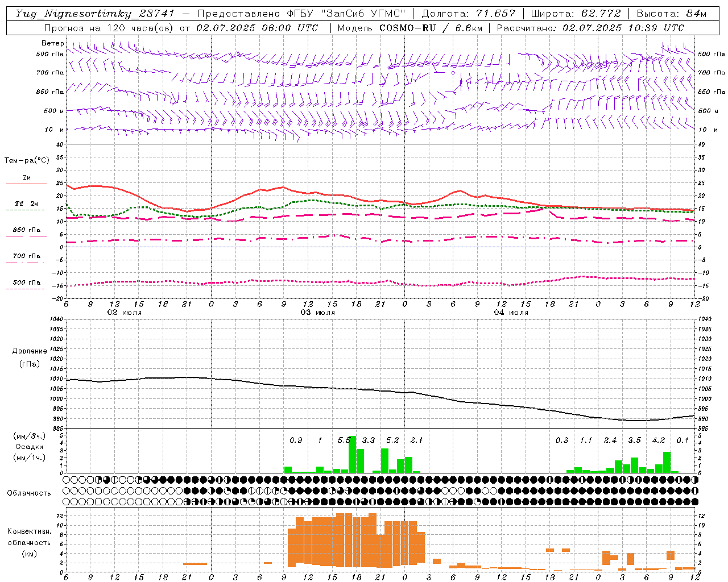Screen dimensions: 728x582
Task: Click the left 1040 pressure axis value
Action: tap(57, 319)
